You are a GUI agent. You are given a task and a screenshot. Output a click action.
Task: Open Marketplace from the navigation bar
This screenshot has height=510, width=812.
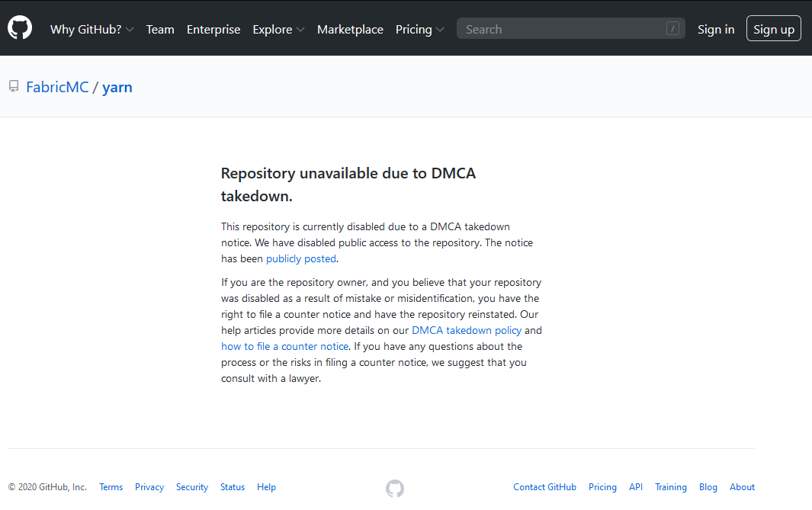[x=350, y=30]
